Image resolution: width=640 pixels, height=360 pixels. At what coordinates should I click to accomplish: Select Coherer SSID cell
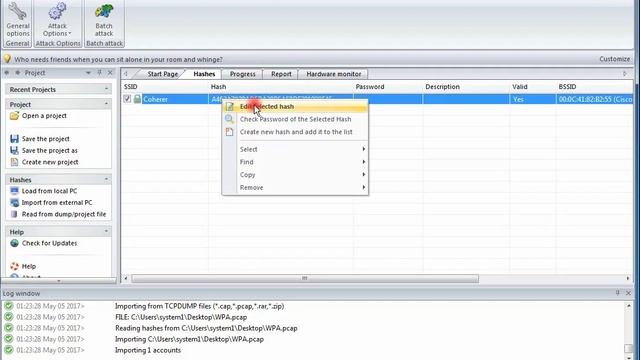coord(175,99)
